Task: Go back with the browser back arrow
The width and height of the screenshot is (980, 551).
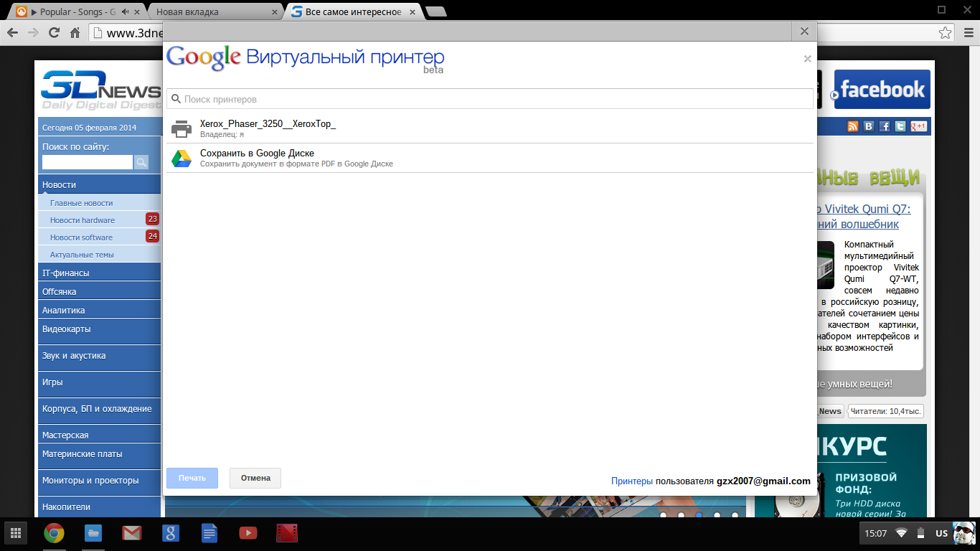Action: click(12, 32)
